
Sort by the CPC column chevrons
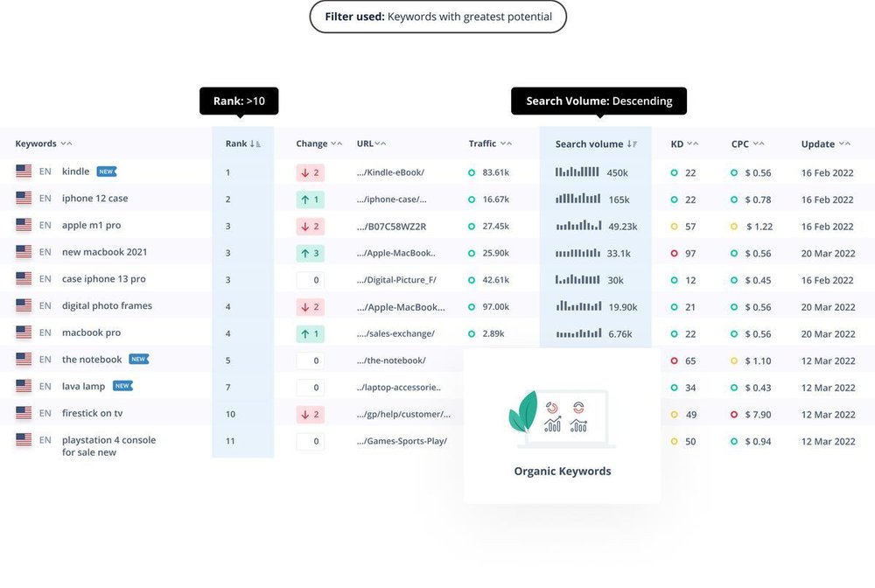(x=759, y=143)
